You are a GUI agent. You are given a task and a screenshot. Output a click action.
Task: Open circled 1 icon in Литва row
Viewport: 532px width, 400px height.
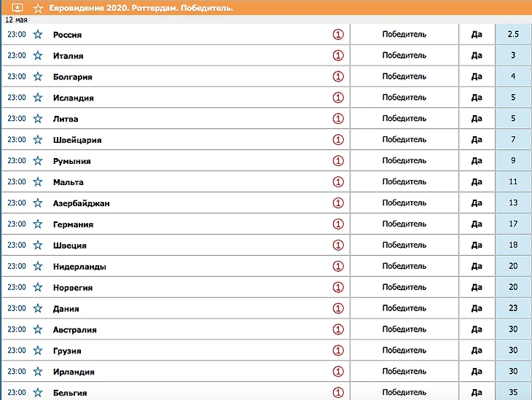tap(338, 119)
